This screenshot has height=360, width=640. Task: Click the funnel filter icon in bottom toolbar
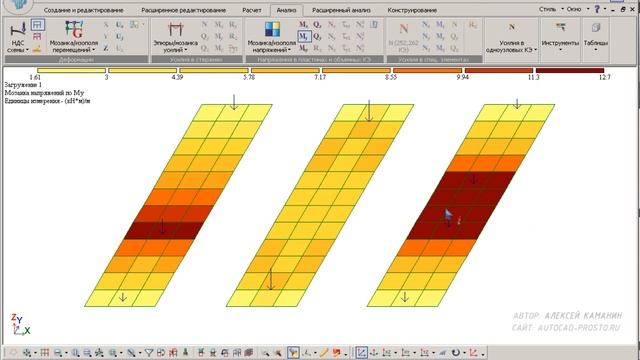pyautogui.click(x=149, y=352)
